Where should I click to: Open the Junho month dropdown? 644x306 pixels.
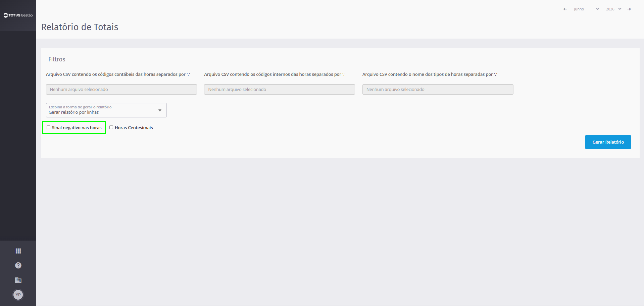pos(587,9)
